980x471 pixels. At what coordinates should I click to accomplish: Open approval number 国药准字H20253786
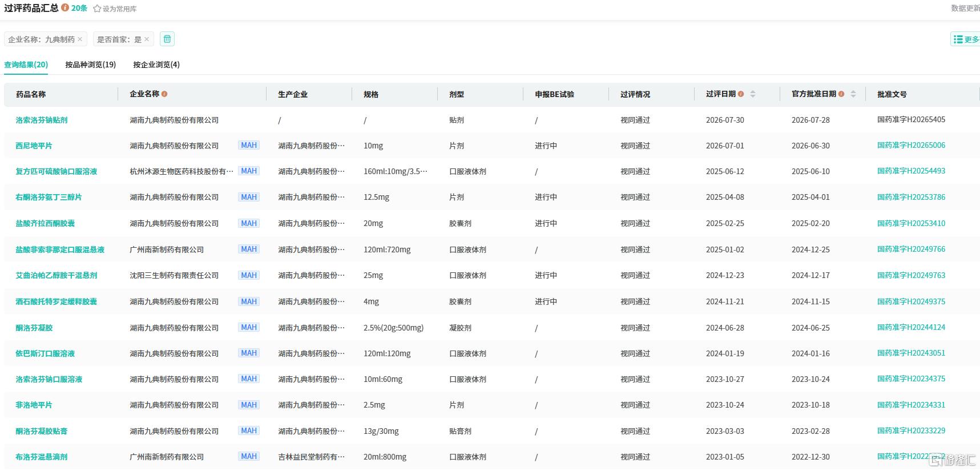(x=911, y=197)
